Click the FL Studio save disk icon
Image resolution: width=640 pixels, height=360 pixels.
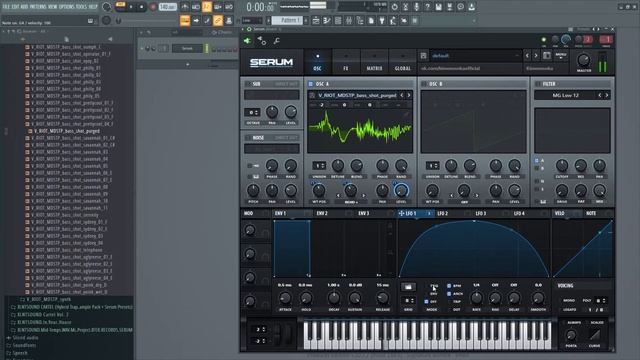(x=438, y=7)
